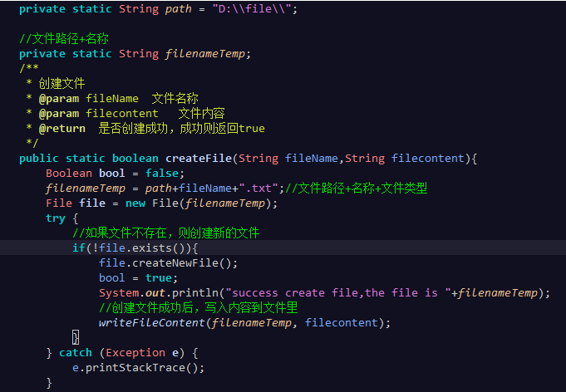Click the fileName parameter in createFile signature

[312, 159]
